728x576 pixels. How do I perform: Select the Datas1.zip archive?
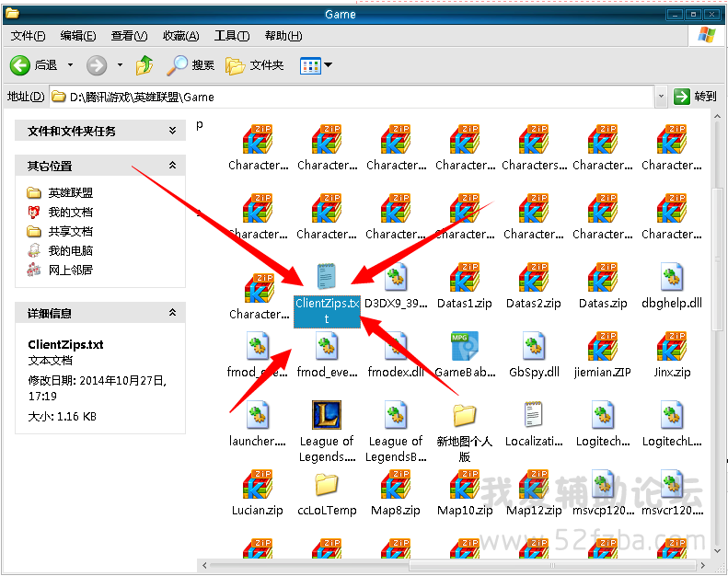pos(464,286)
